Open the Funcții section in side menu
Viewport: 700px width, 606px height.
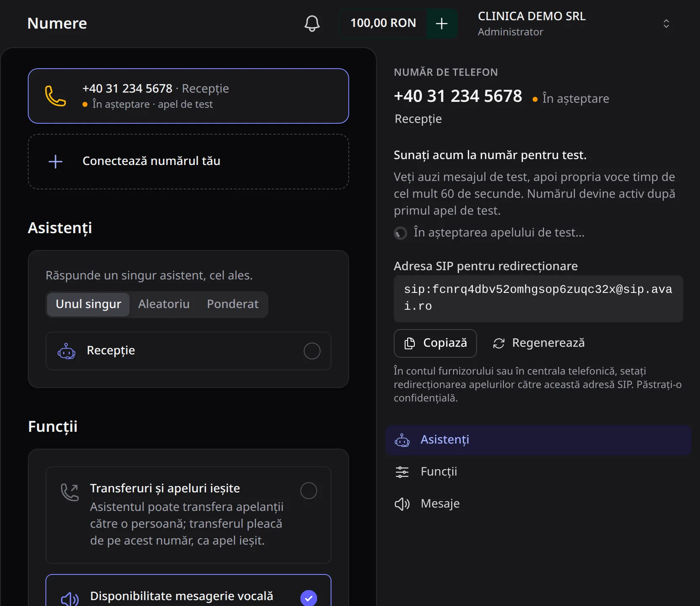click(538, 472)
